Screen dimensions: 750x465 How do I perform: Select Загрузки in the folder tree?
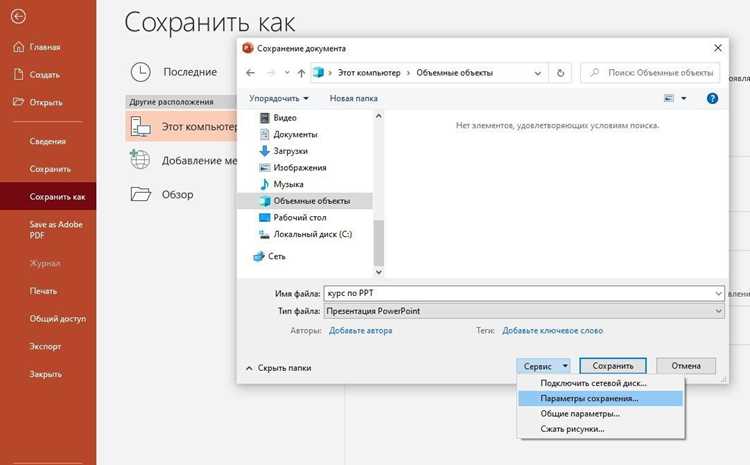click(290, 151)
